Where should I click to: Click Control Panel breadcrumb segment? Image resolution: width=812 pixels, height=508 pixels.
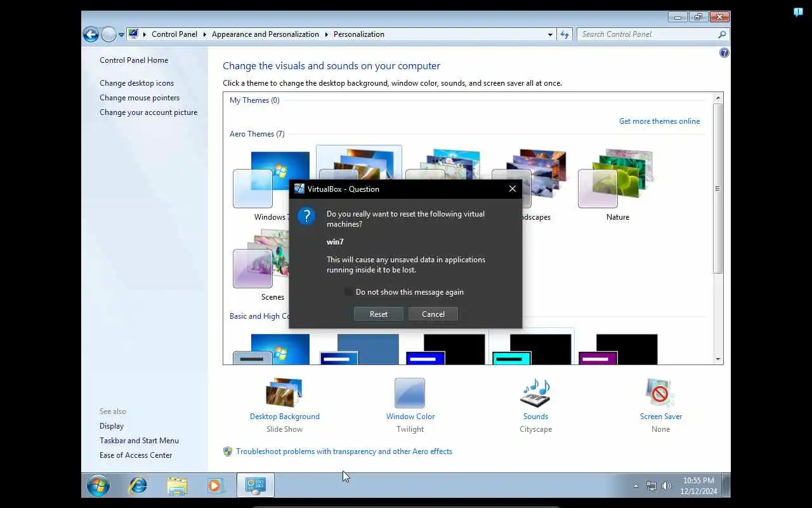click(174, 34)
